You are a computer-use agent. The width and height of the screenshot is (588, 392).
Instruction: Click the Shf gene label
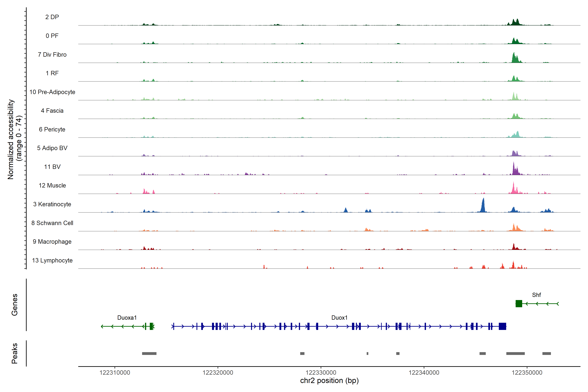[536, 295]
